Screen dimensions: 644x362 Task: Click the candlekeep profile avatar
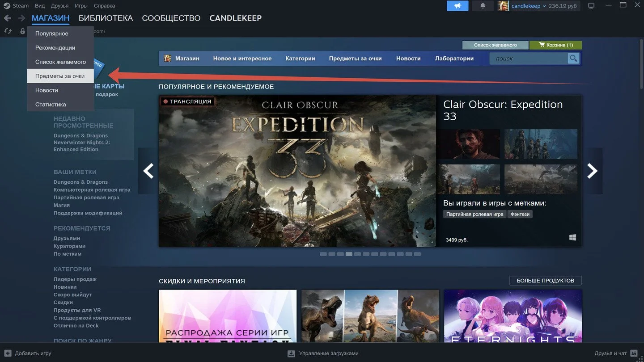tap(504, 6)
